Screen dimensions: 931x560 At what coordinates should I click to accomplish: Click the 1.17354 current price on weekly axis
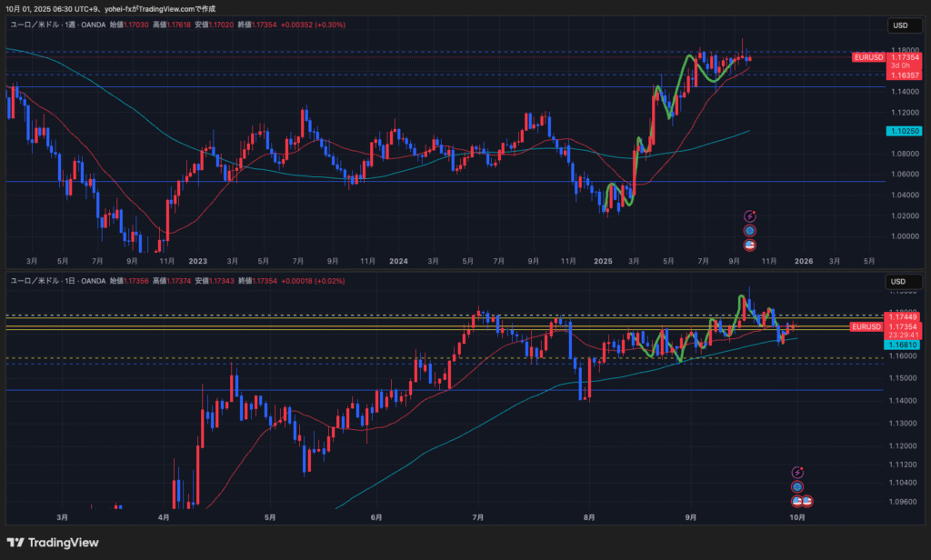tap(906, 57)
